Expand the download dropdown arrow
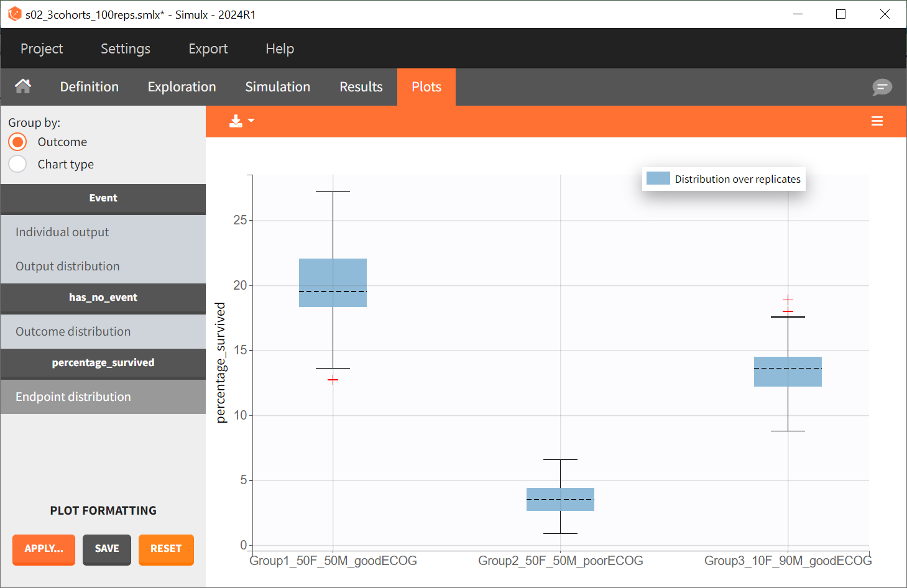907x588 pixels. tap(251, 121)
